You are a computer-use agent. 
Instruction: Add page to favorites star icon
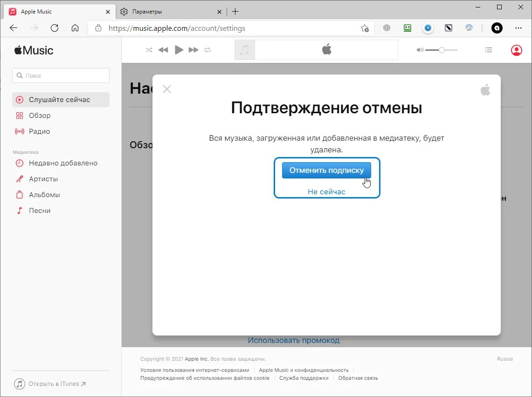(x=365, y=28)
